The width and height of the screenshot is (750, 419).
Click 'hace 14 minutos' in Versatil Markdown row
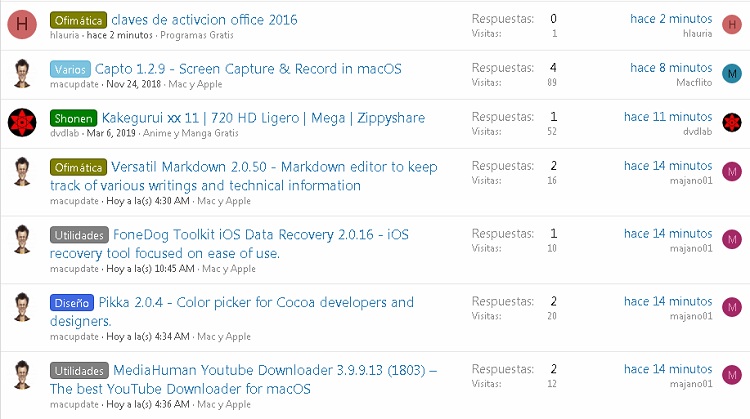(668, 165)
